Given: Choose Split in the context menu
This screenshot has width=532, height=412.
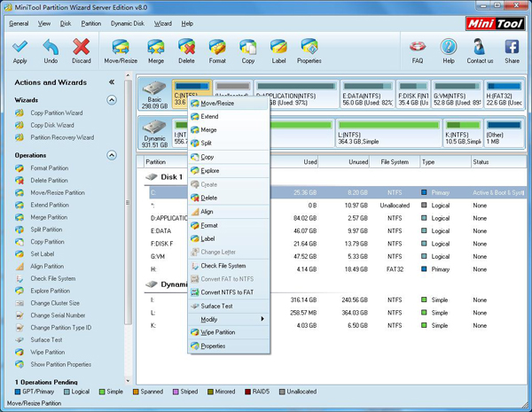Looking at the screenshot, I should pos(229,144).
